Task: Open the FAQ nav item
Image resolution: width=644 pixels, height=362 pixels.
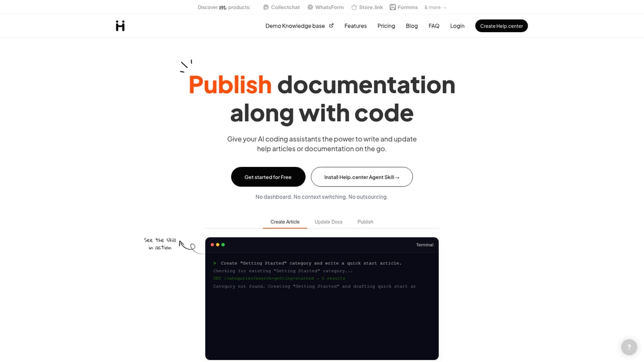Action: tap(434, 26)
